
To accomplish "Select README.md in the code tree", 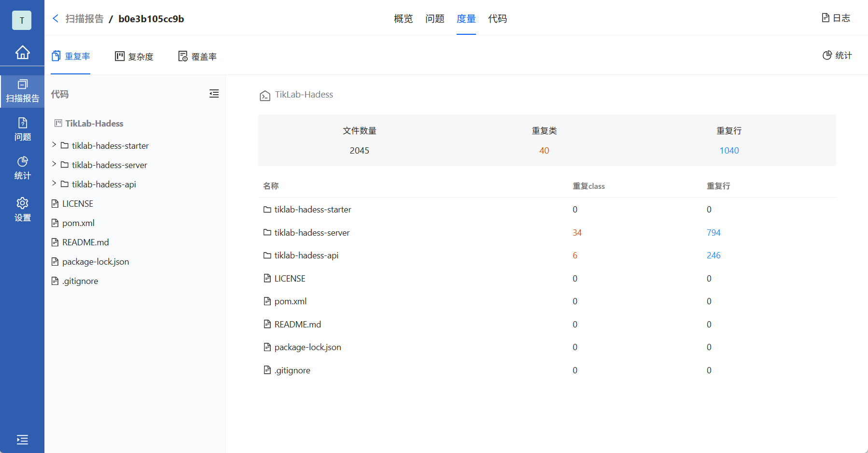I will (x=80, y=242).
